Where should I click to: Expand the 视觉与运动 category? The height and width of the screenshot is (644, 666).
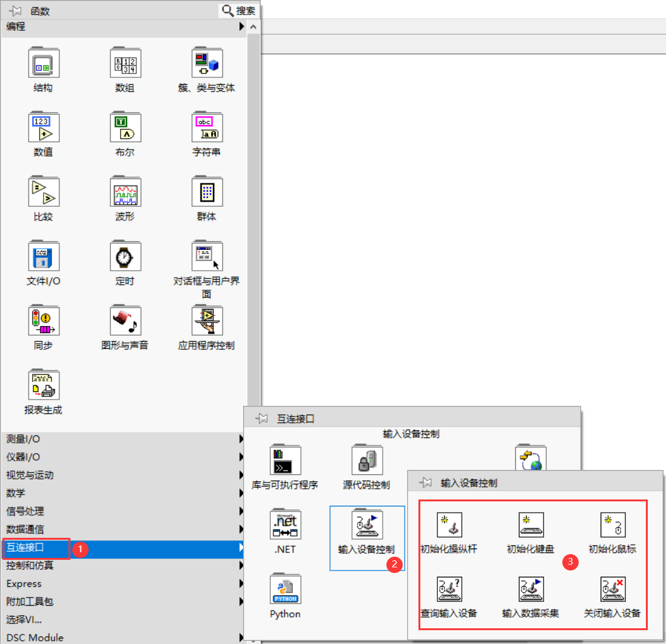tap(123, 475)
